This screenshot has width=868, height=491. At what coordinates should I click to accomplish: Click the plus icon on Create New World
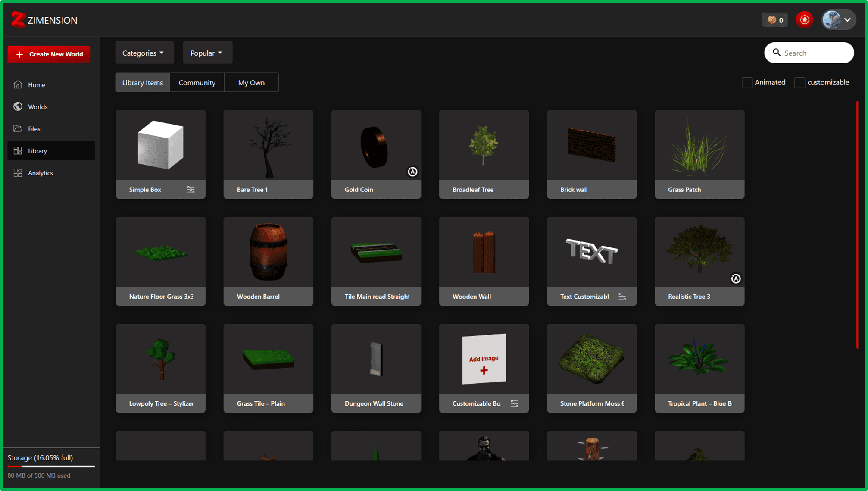pyautogui.click(x=19, y=54)
